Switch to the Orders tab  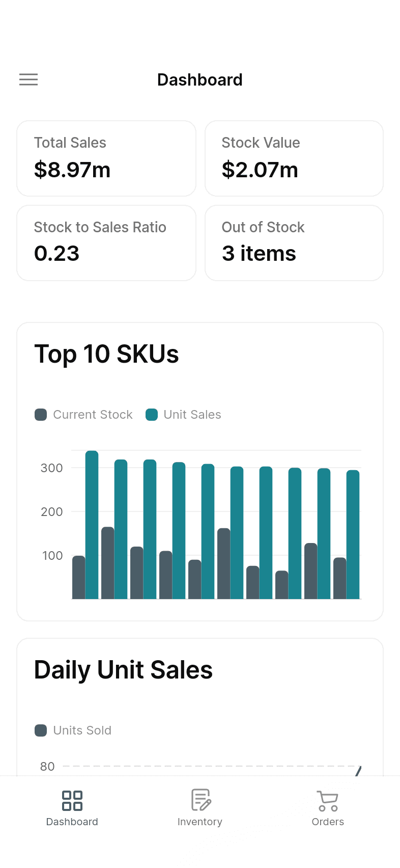click(328, 822)
